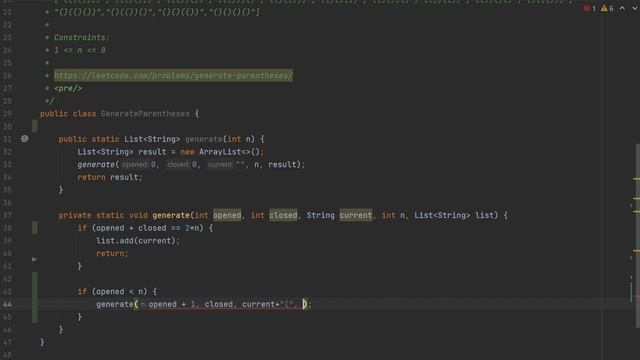Click the '1 <= n <= 8' comment line
Screen dimensions: 640x360
pos(80,50)
